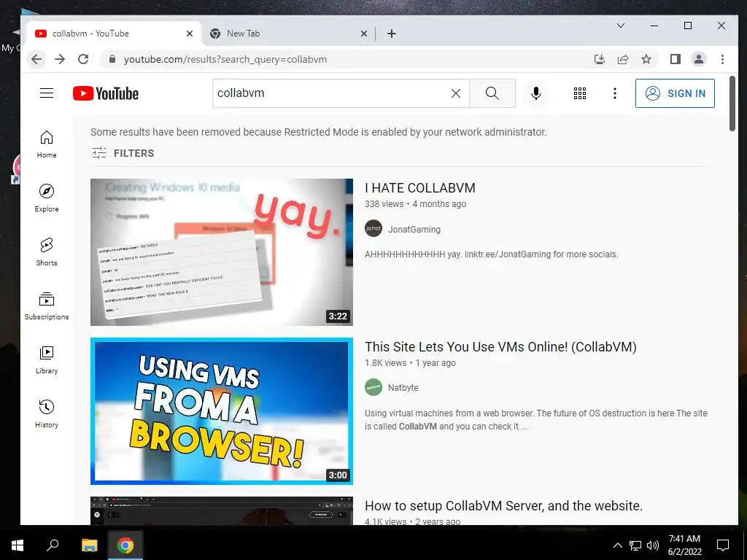Open taskbar clock 7:41 AM
Viewport: 747px width, 560px height.
(x=684, y=545)
